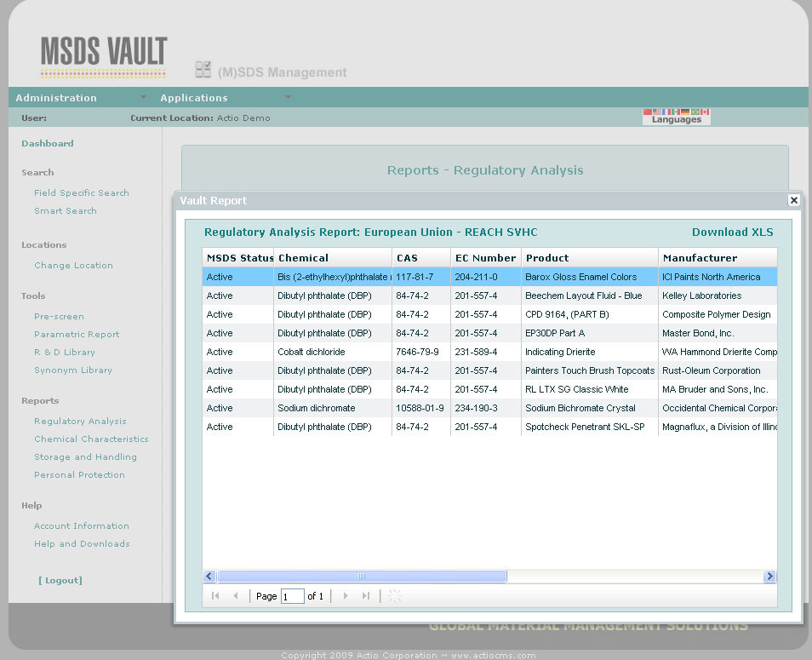812x660 pixels.
Task: Click CAS number 10588-01-9
Action: click(420, 408)
